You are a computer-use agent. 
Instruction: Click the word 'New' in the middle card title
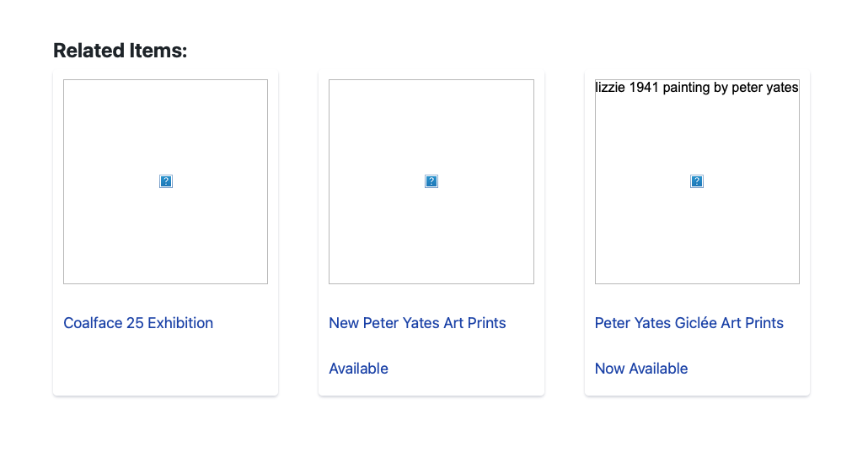click(344, 323)
